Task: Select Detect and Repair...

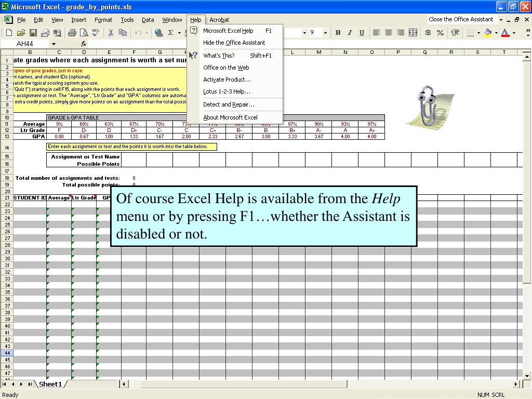Action: tap(235, 104)
